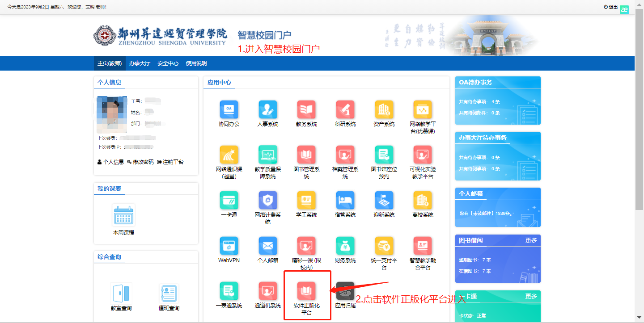This screenshot has height=323, width=644.
Task: Open 精彩一课(限校内) icon
Action: (x=306, y=245)
